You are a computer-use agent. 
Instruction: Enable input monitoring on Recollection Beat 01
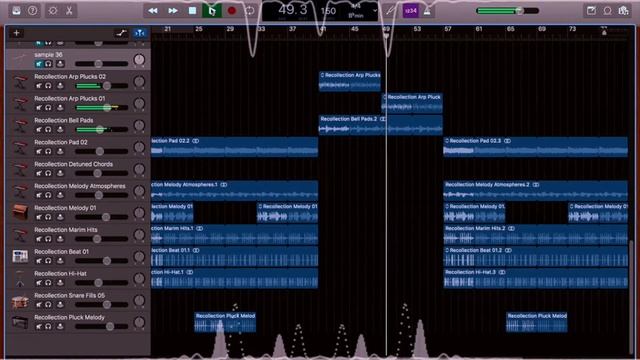[60, 261]
